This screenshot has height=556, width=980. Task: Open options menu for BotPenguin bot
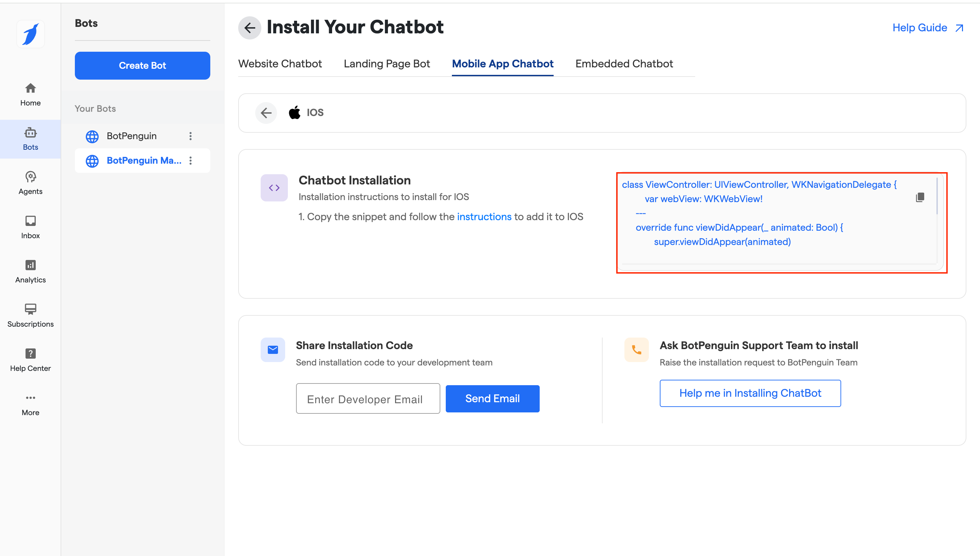[191, 136]
